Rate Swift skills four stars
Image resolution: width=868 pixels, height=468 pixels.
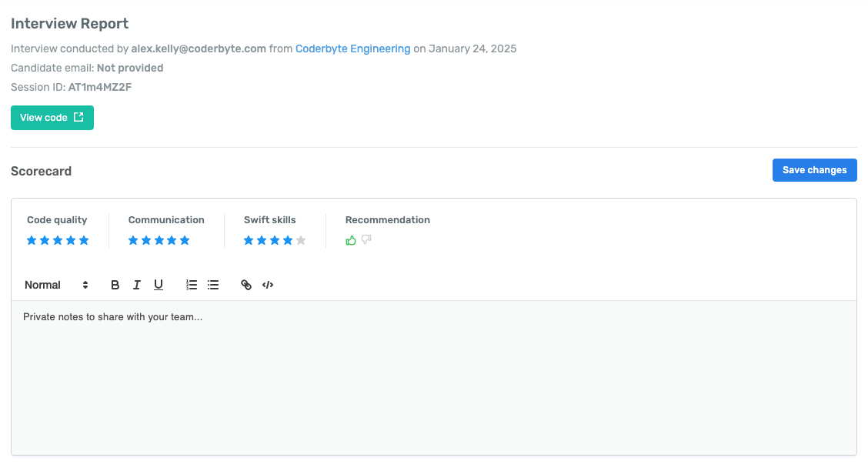pos(288,240)
